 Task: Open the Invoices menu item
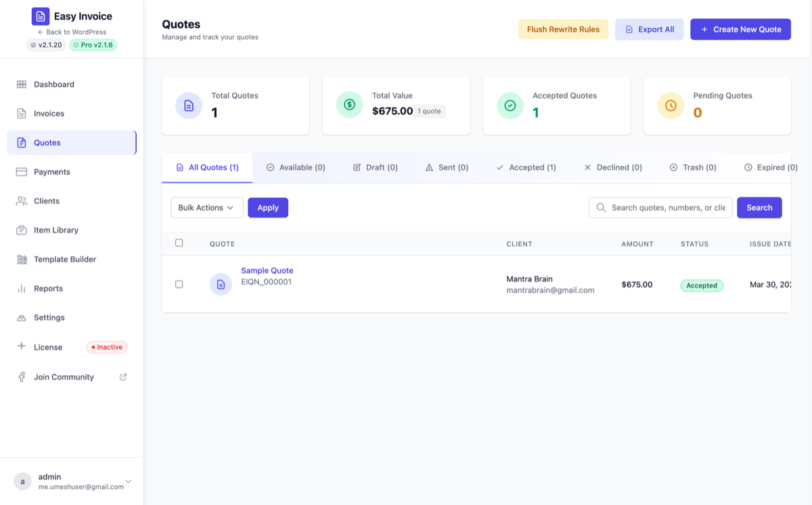click(72, 114)
